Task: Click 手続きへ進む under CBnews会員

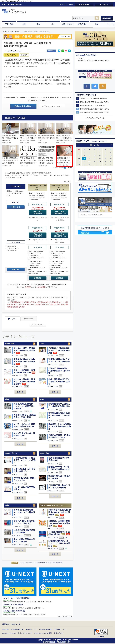Action: tap(15, 207)
